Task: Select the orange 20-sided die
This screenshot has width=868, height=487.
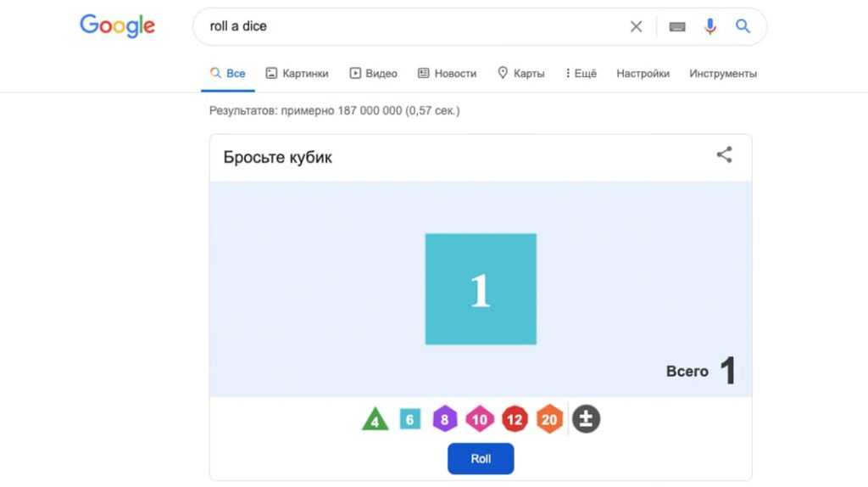Action: [x=549, y=419]
